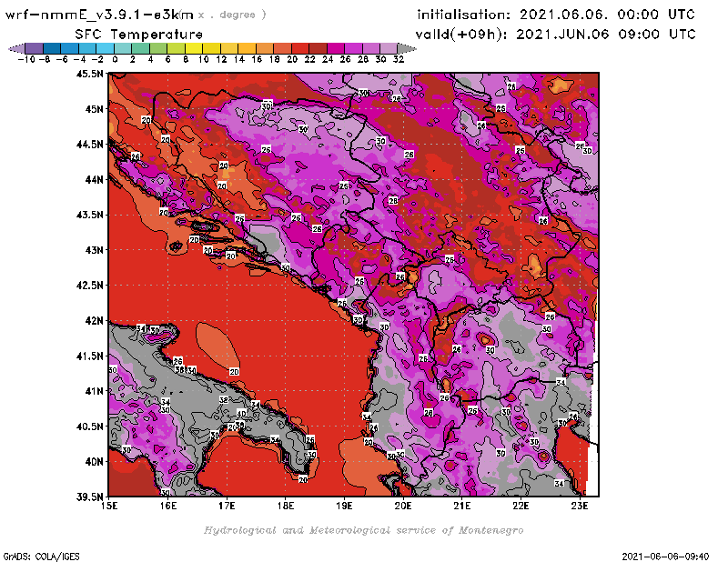This screenshot has width=728, height=562.
Task: Click the '40.5N' latitude label
Action: [89, 427]
